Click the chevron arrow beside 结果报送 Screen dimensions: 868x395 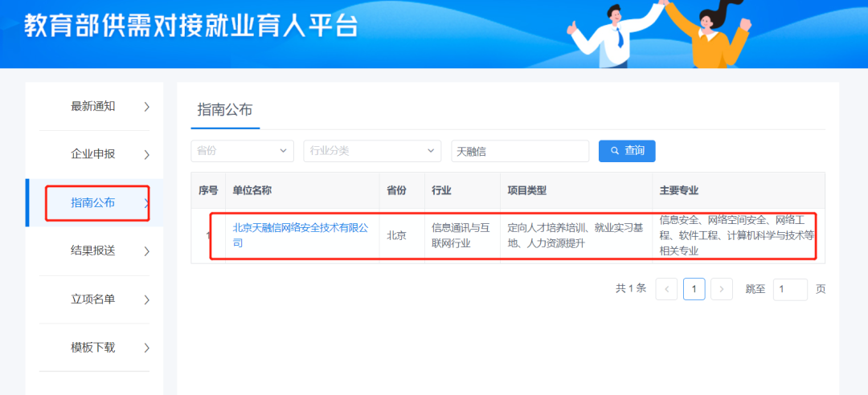(x=146, y=251)
